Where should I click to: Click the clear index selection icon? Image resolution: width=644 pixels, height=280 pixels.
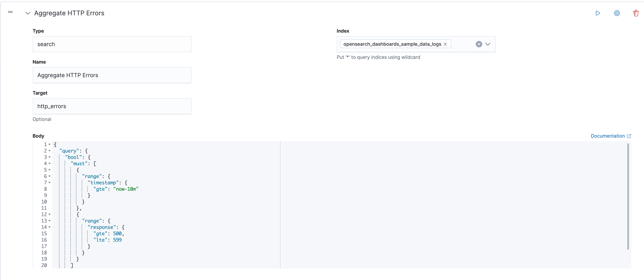(478, 44)
